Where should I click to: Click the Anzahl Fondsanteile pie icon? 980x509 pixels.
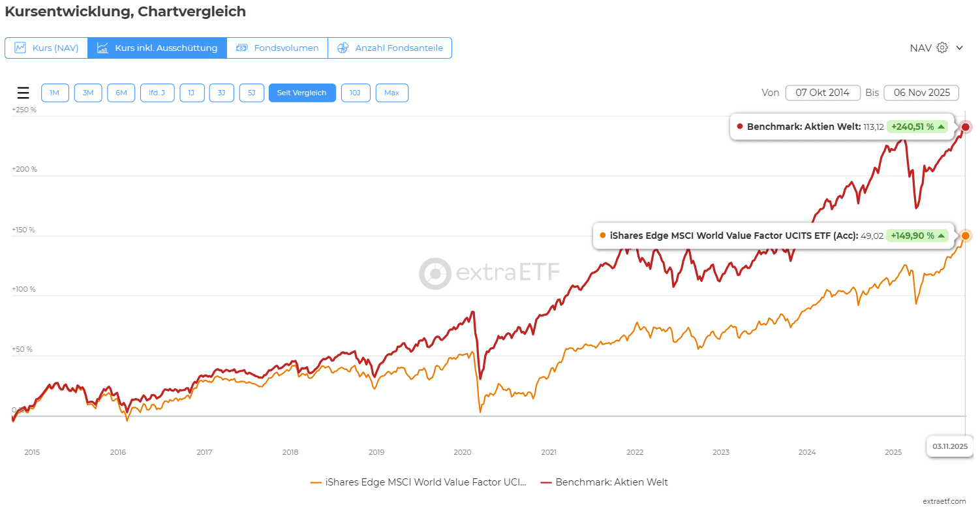coord(343,48)
